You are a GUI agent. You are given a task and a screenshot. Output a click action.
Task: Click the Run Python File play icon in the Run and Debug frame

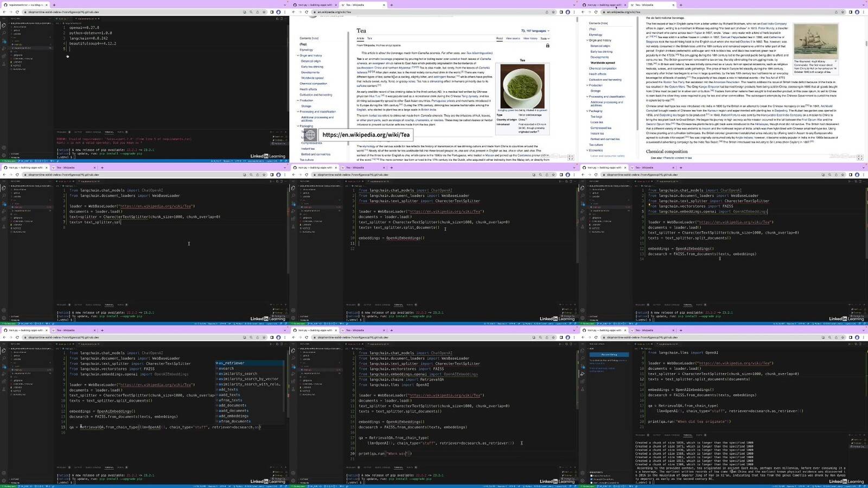click(849, 344)
